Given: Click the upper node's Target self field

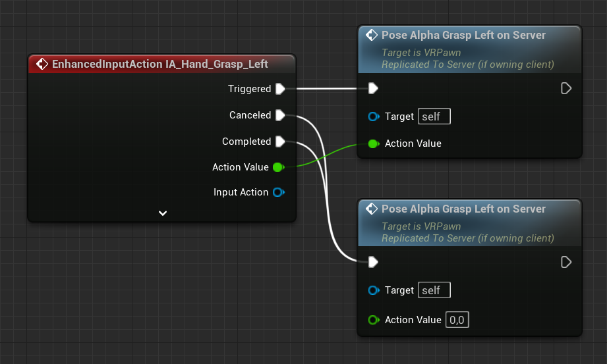Looking at the screenshot, I should click(x=434, y=117).
